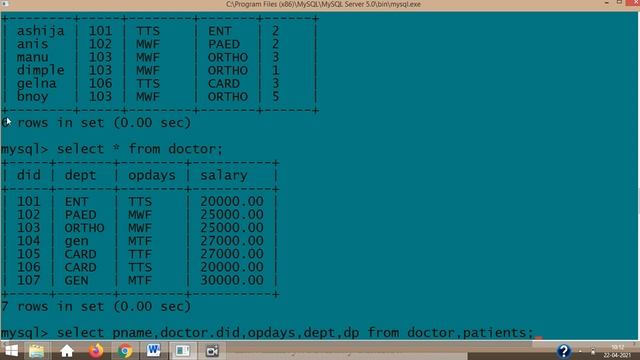Click the 'did' column header
Screen dimensions: 640x360
click(29, 175)
